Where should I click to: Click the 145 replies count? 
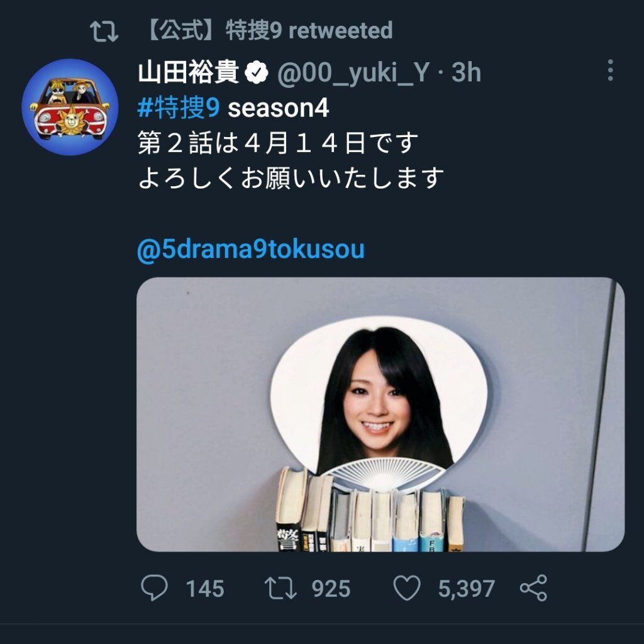pos(205,589)
